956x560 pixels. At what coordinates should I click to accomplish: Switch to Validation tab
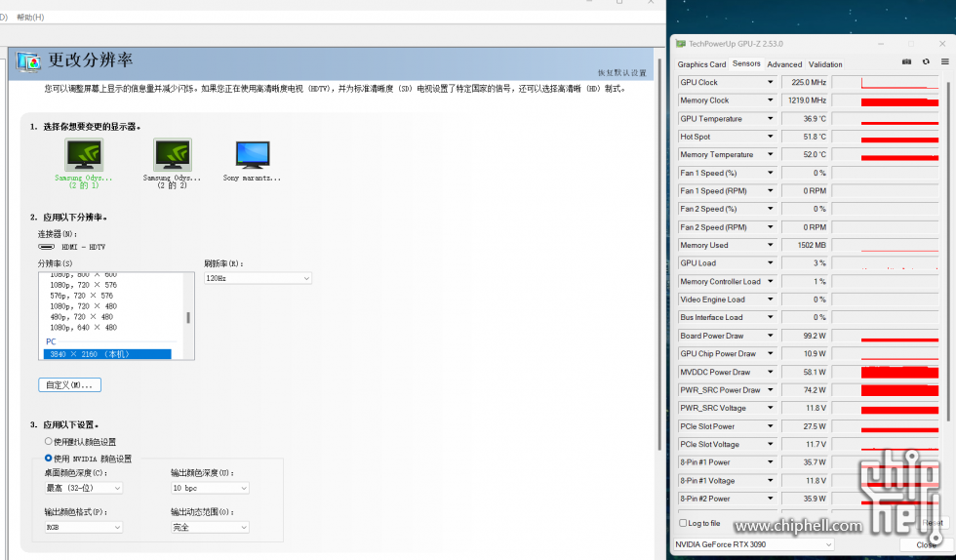[825, 64]
